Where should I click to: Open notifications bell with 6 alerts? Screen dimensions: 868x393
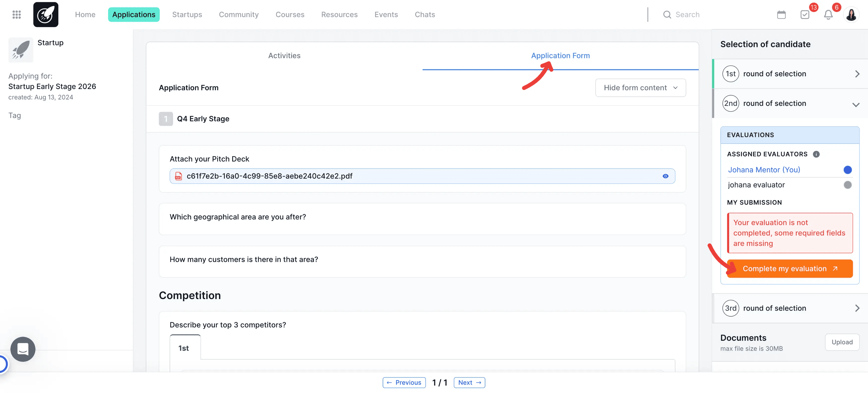pyautogui.click(x=828, y=14)
